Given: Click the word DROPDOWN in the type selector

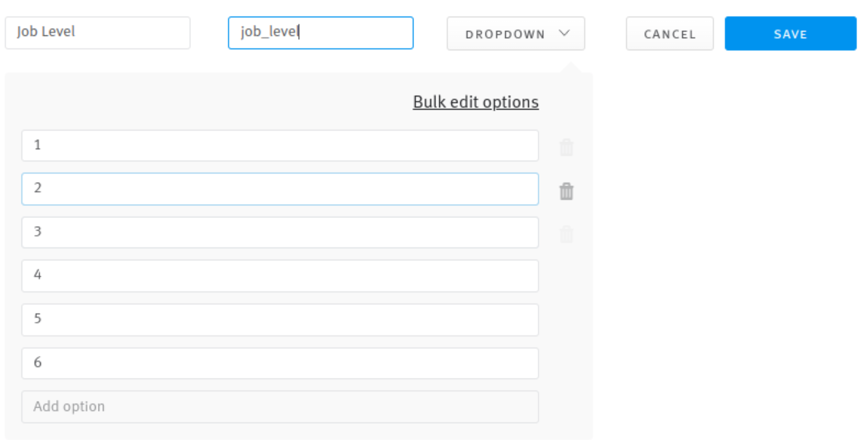Looking at the screenshot, I should pos(505,34).
